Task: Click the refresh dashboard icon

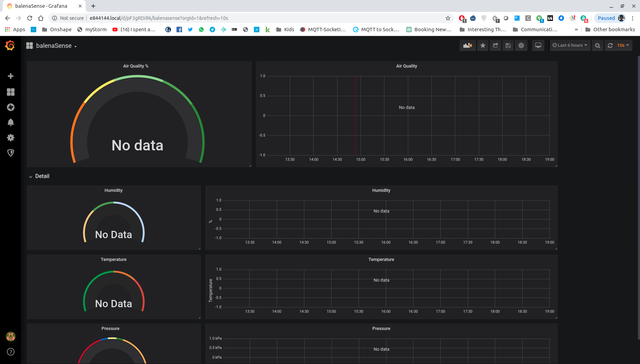Action: pyautogui.click(x=610, y=45)
